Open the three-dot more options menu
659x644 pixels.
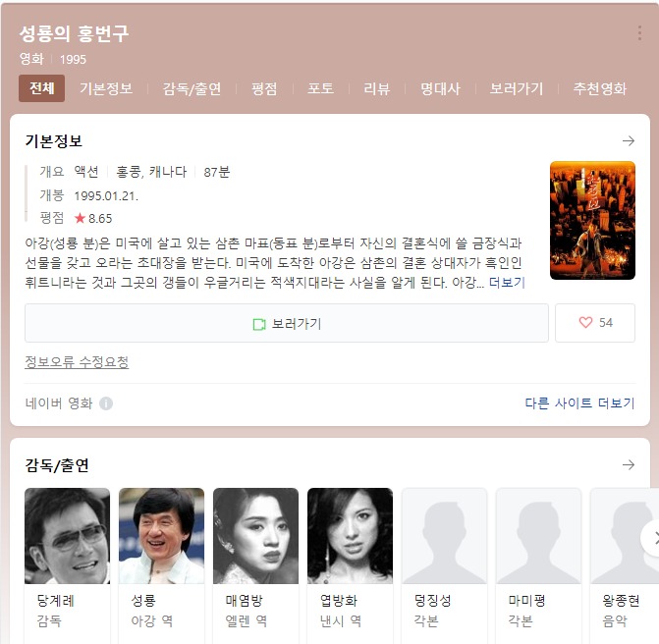coord(639,33)
